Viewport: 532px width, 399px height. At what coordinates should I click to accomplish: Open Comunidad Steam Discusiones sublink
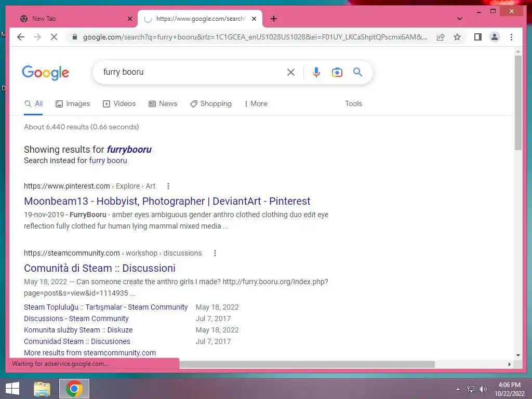pos(77,341)
